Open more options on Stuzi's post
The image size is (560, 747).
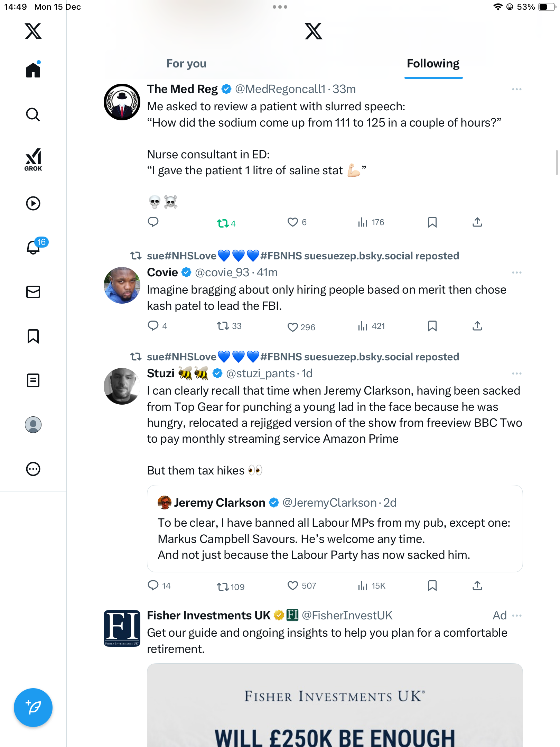point(516,373)
